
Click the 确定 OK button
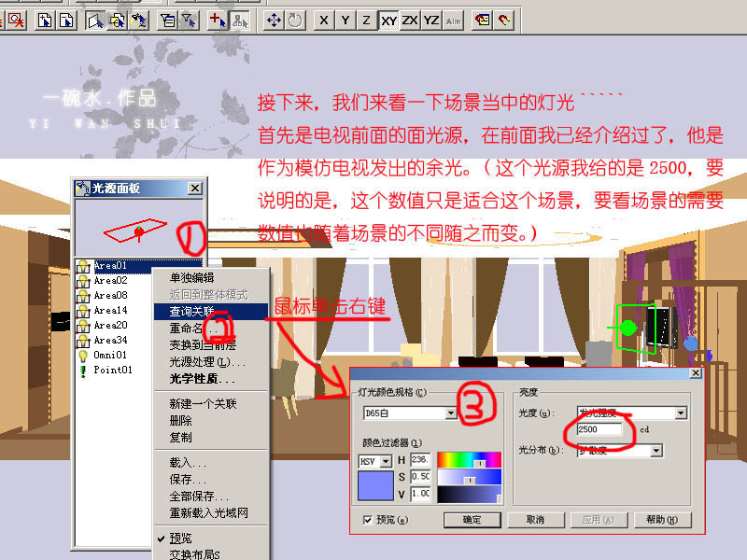pyautogui.click(x=472, y=520)
